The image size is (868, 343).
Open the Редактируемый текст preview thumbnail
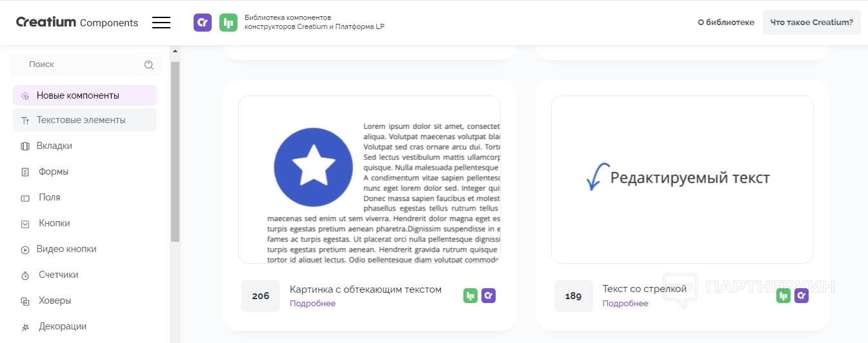[682, 179]
